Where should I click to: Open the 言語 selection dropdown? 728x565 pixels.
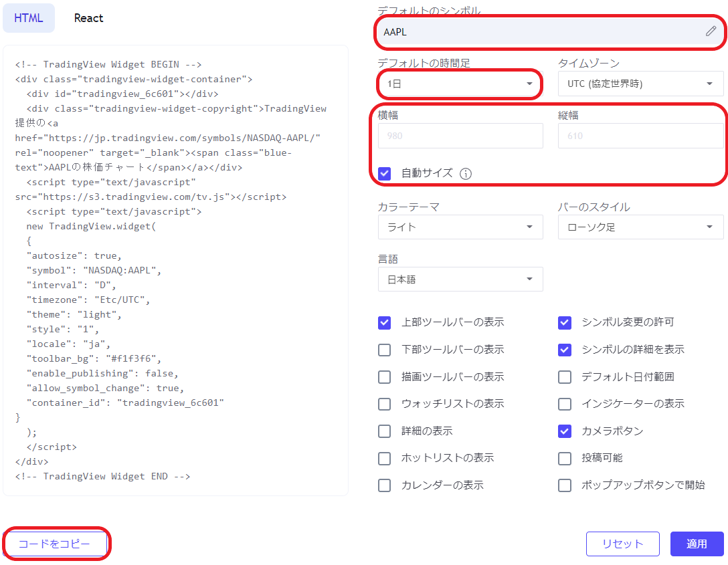[460, 279]
